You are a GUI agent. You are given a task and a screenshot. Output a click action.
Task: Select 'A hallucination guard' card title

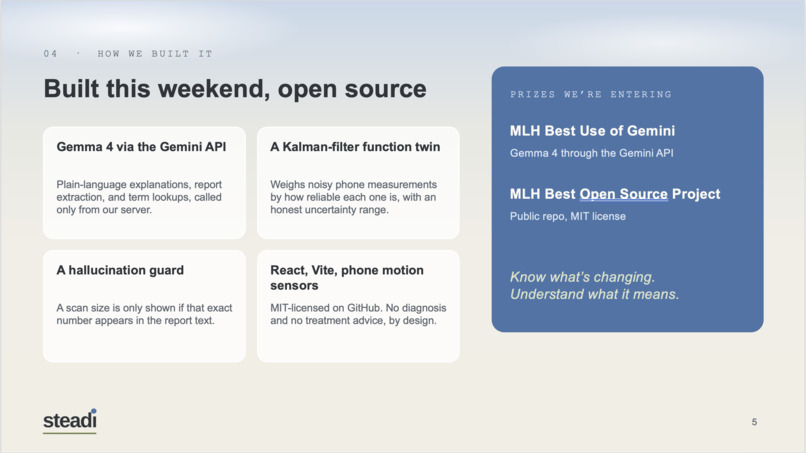point(120,270)
